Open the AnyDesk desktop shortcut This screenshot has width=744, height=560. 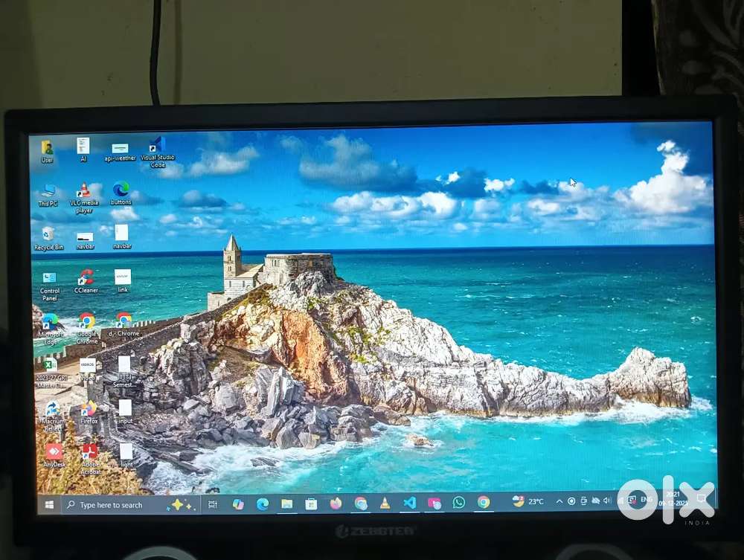click(x=52, y=452)
